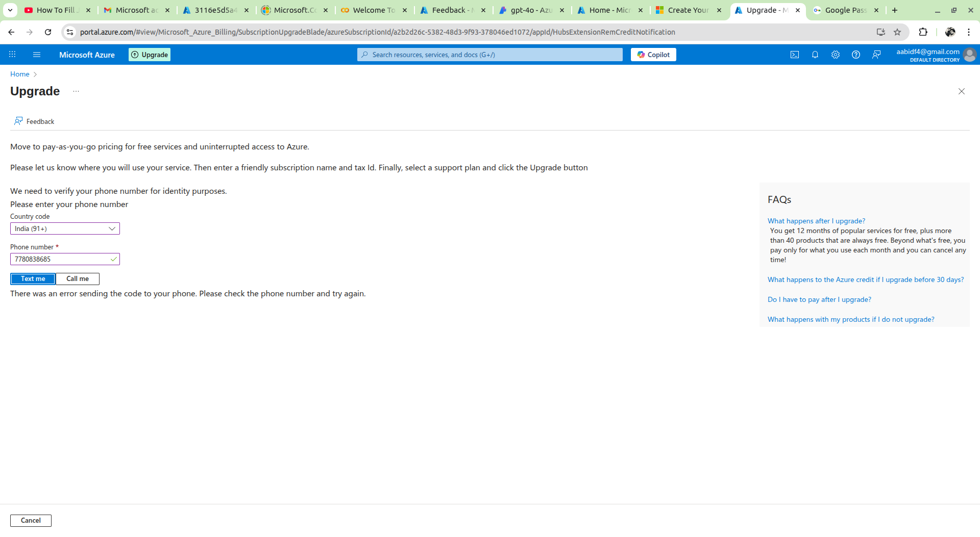
Task: Click the Call me button
Action: tap(78, 279)
